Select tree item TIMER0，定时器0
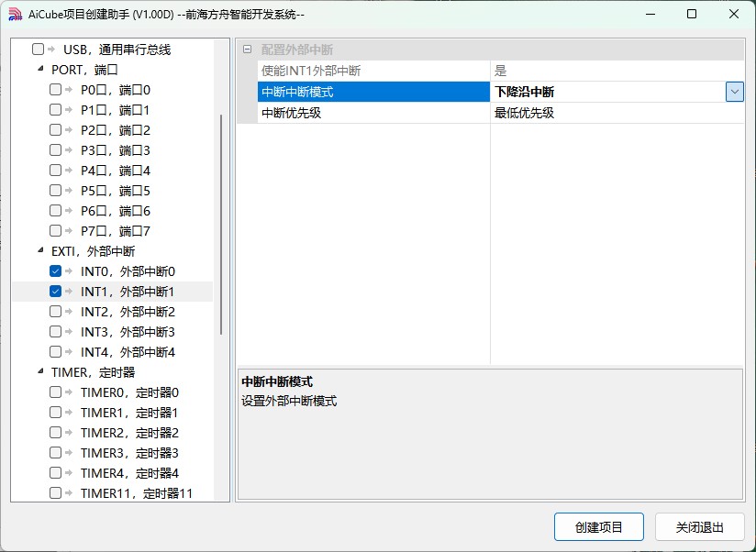The height and width of the screenshot is (552, 756). tap(129, 393)
